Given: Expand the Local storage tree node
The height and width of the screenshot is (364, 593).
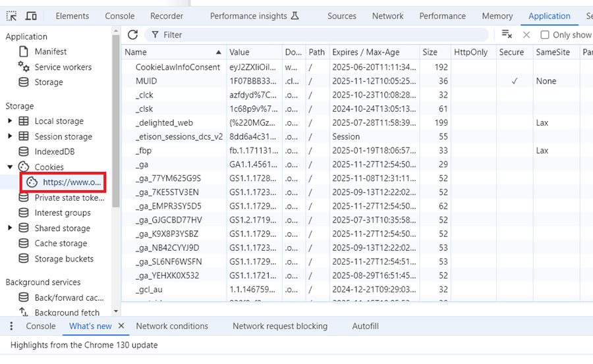Looking at the screenshot, I should pyautogui.click(x=10, y=121).
